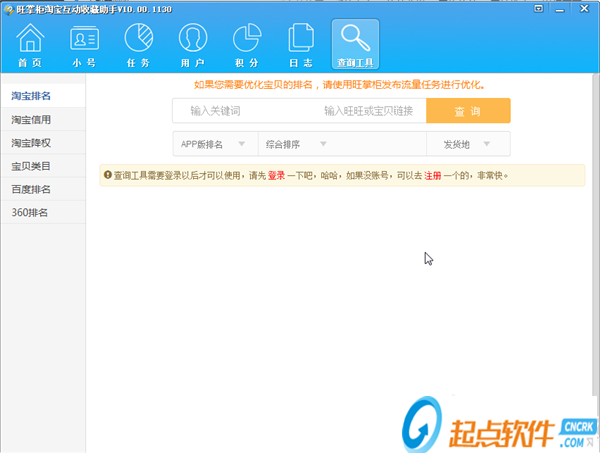Open the 日志 log documents icon
600x453 pixels.
301,45
